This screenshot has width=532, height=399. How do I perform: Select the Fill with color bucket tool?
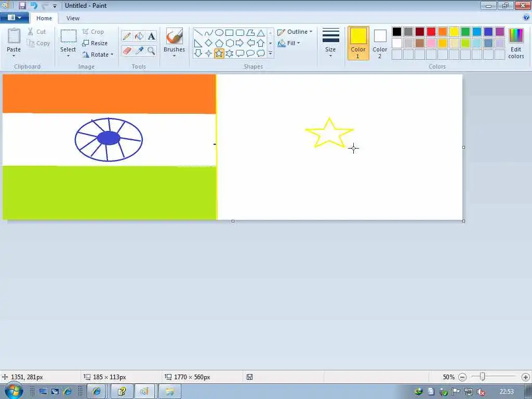tap(139, 36)
